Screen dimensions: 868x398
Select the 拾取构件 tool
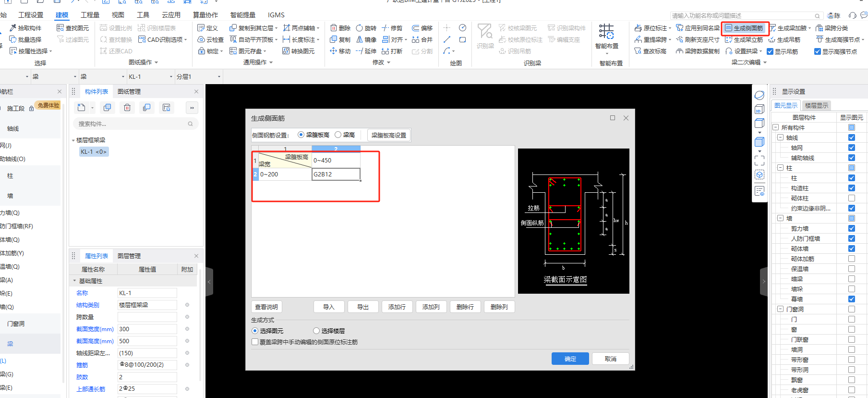coord(25,28)
